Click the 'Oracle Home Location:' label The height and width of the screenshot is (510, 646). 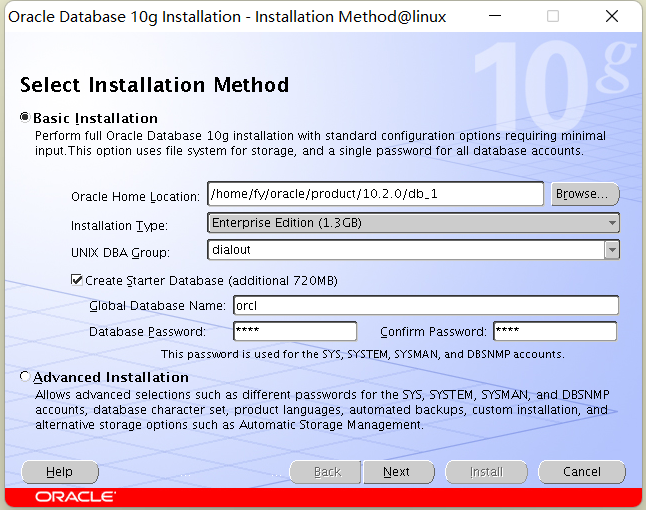[135, 197]
